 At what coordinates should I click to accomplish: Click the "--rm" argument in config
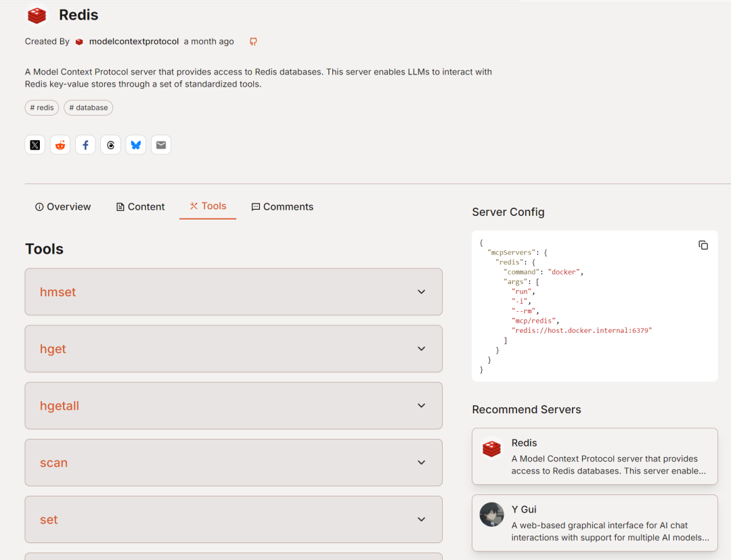pyautogui.click(x=523, y=310)
